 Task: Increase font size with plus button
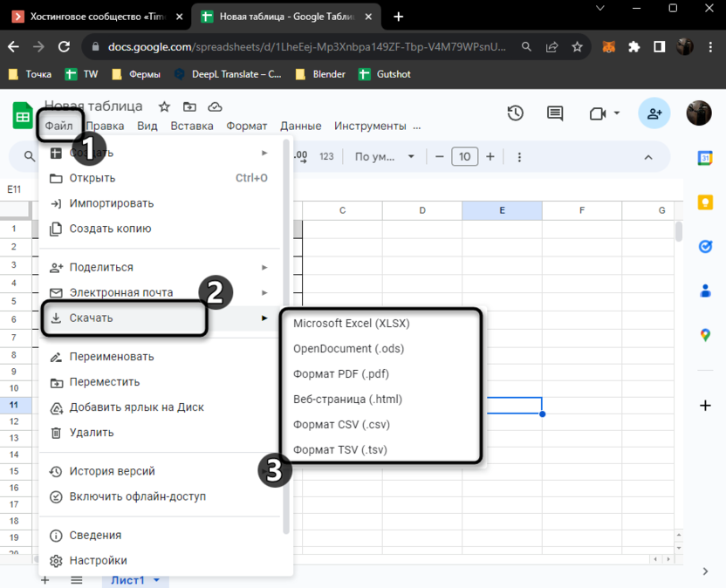[490, 157]
